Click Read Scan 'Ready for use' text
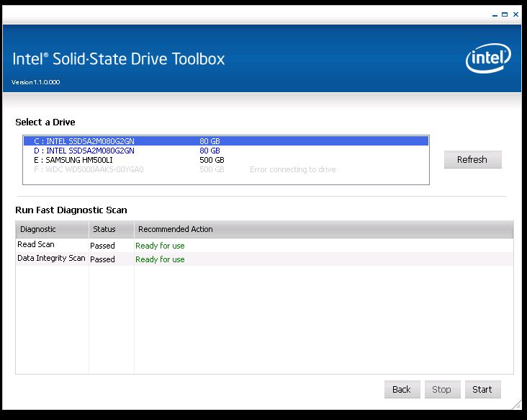 tap(160, 246)
